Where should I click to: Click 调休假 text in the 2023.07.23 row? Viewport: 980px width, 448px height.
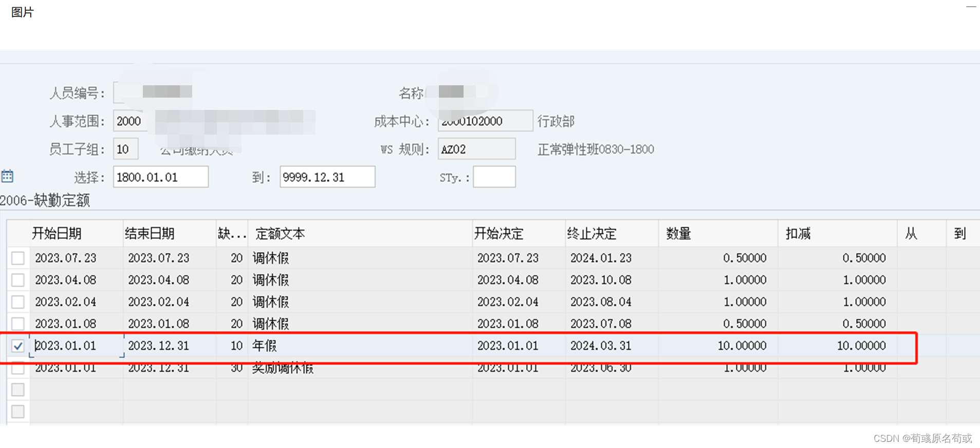pos(270,258)
